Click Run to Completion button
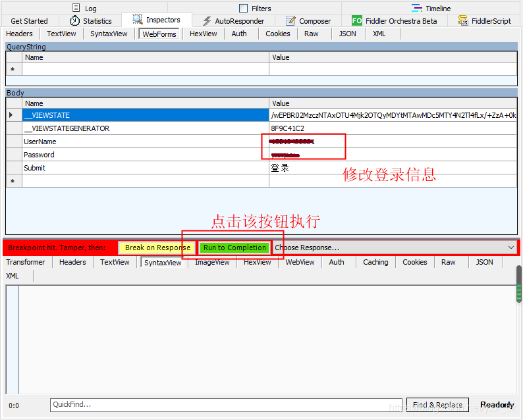Image resolution: width=523 pixels, height=420 pixels. [x=234, y=248]
